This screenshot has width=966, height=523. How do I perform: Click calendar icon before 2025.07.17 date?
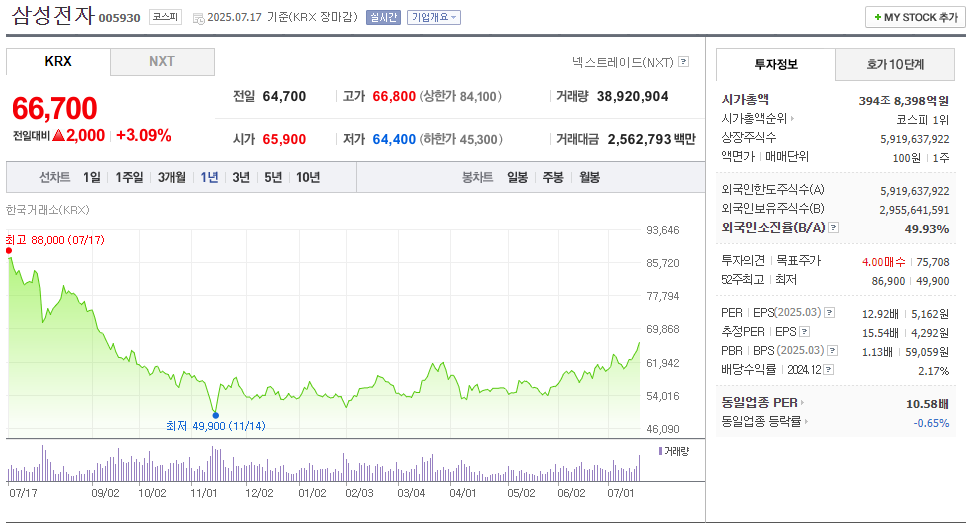tap(198, 18)
